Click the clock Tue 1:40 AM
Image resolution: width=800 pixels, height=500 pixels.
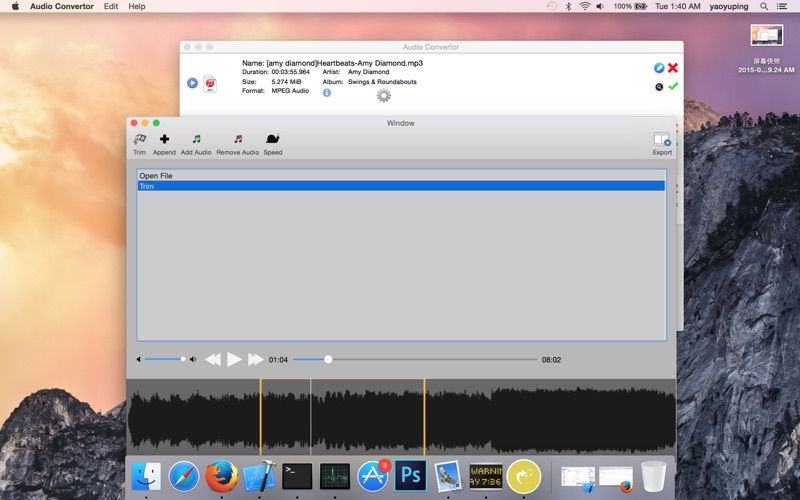[678, 6]
